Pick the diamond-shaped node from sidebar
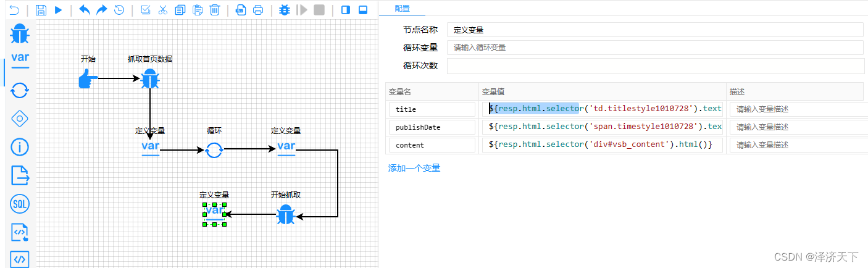868x268 pixels. point(20,119)
